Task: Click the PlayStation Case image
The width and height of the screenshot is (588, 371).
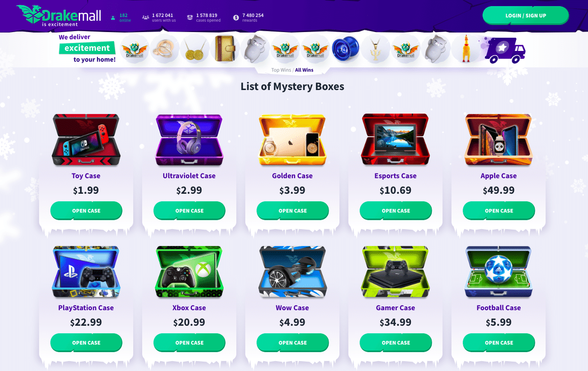Action: click(x=86, y=272)
